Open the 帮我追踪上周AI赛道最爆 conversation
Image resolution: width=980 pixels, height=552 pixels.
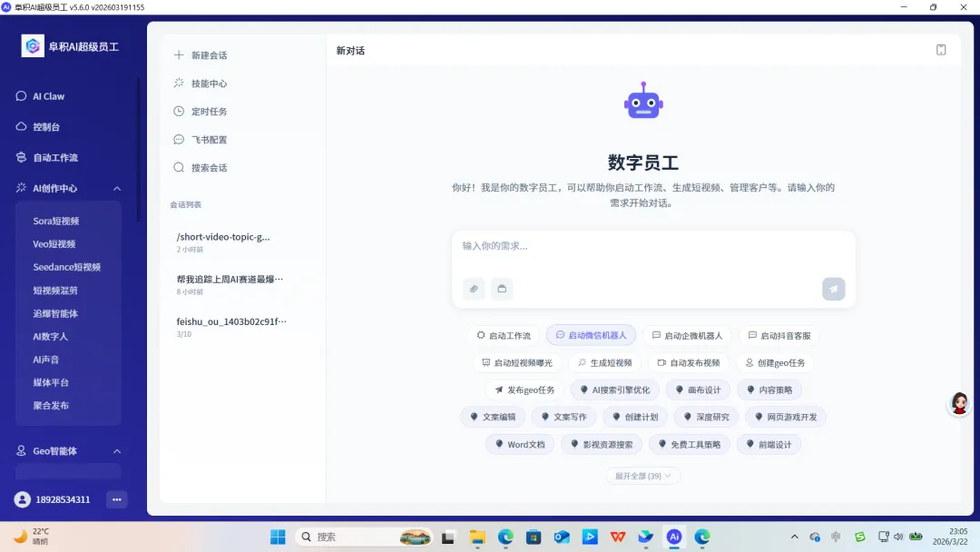coord(242,284)
